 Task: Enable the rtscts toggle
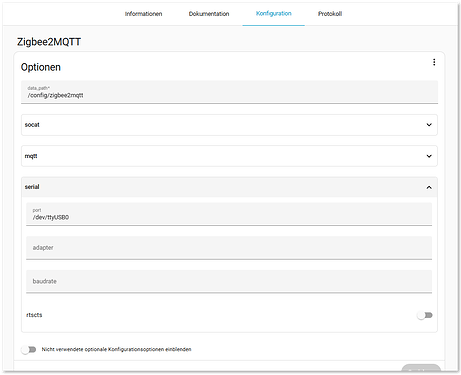(425, 315)
